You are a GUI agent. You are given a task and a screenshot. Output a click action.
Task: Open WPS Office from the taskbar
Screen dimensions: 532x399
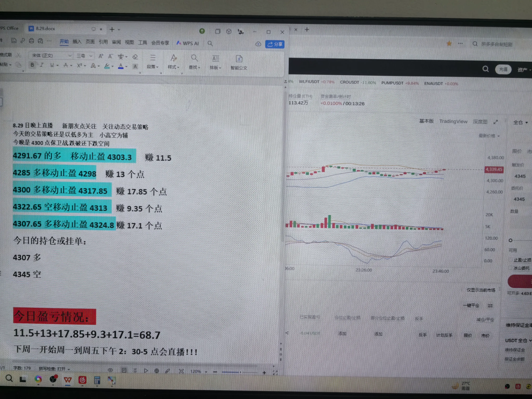(x=68, y=380)
